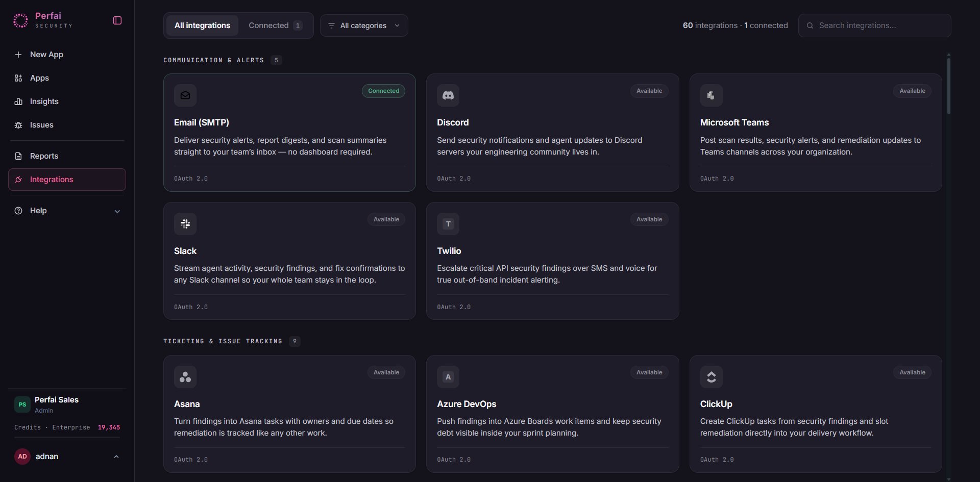Click the ClickUp logo icon
Image resolution: width=980 pixels, height=482 pixels.
pos(711,377)
